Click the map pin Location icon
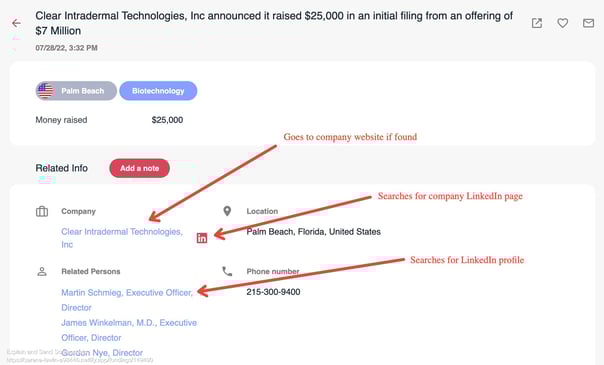 click(227, 211)
